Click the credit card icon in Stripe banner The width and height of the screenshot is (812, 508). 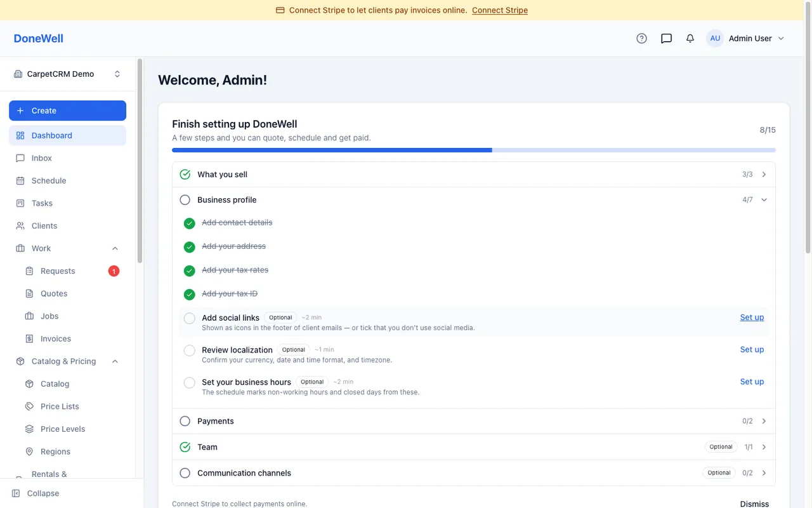click(x=280, y=10)
